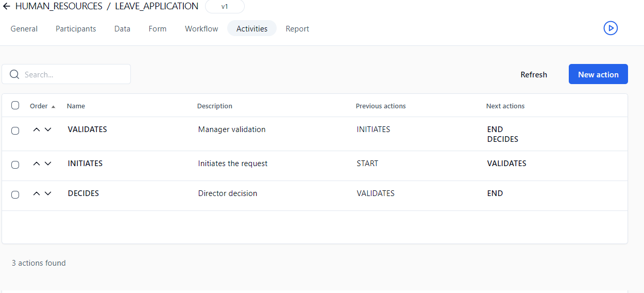
Task: Move VALIDATES action up in order
Action: [x=36, y=129]
